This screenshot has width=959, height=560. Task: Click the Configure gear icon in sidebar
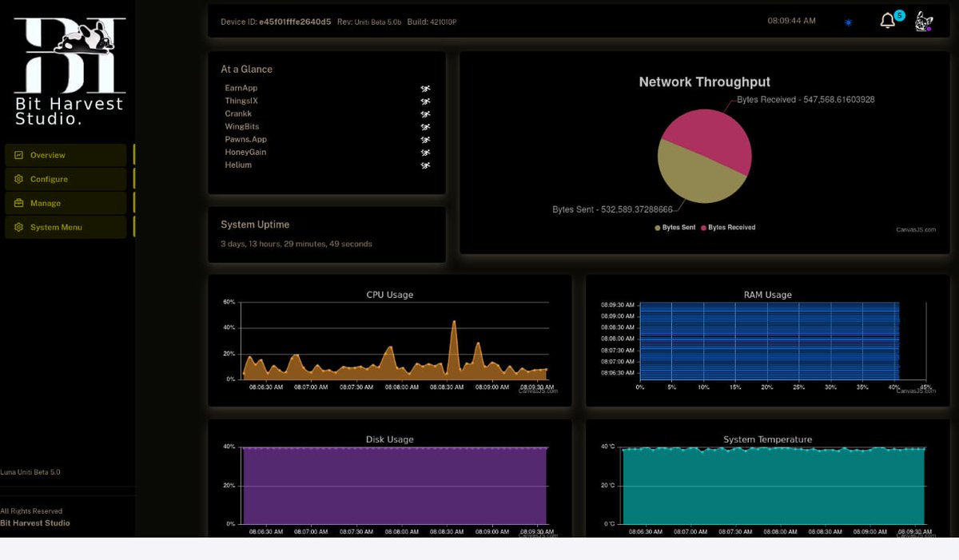point(18,179)
